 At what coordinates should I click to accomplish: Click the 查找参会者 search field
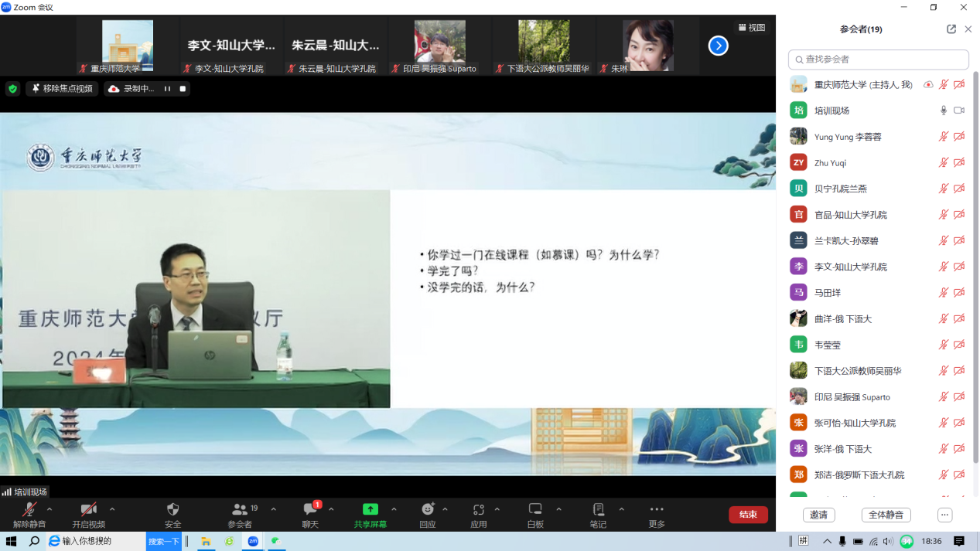coord(879,60)
